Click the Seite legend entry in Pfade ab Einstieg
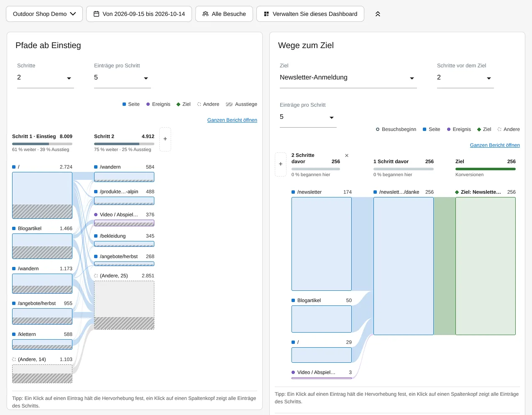 pos(131,104)
